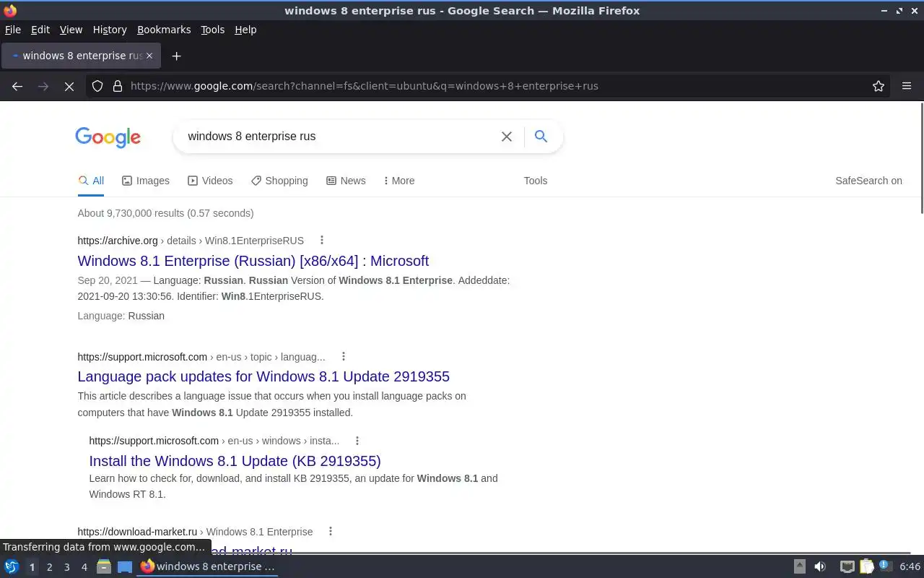Open the Help menu
924x578 pixels.
[245, 30]
